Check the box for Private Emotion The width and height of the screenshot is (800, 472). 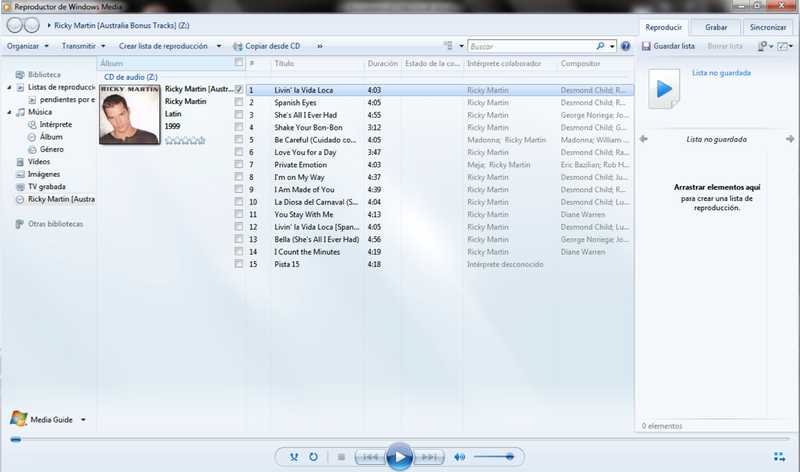[x=238, y=164]
